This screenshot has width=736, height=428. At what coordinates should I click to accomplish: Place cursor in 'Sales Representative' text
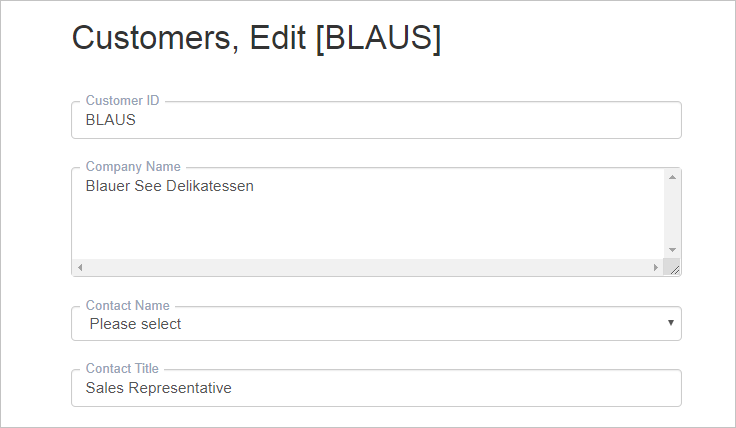pyautogui.click(x=159, y=388)
